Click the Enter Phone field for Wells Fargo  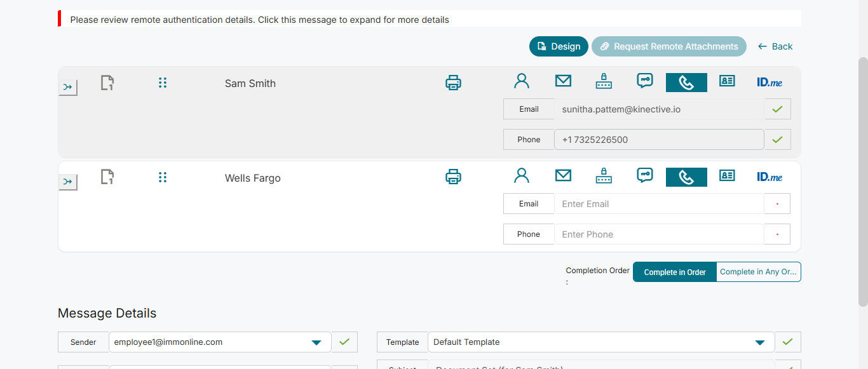pyautogui.click(x=658, y=234)
